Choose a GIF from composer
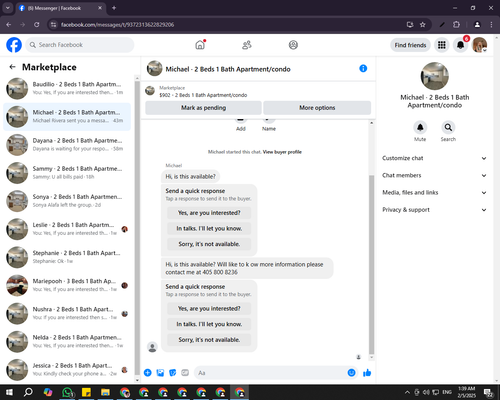This screenshot has height=400, width=500. [x=185, y=373]
